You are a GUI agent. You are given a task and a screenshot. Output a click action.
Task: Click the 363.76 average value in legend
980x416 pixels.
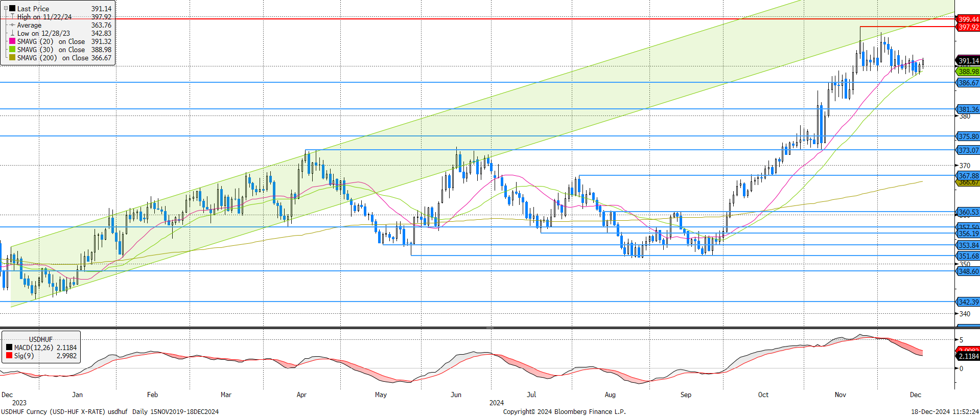(101, 25)
